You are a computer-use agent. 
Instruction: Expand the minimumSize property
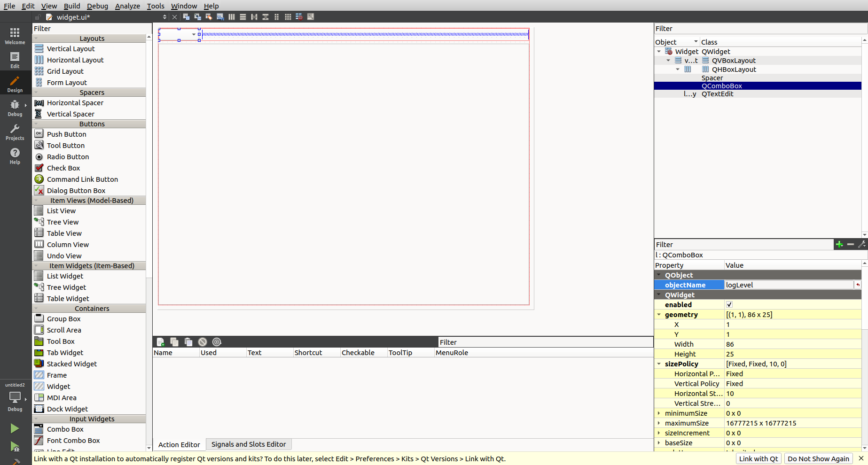(659, 413)
